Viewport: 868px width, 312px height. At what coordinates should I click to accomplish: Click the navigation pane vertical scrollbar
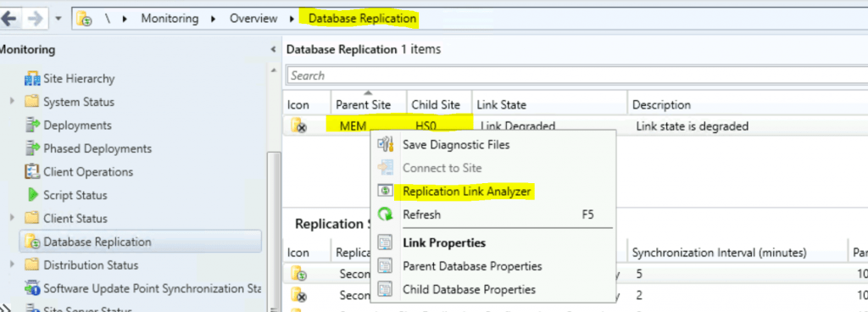tap(274, 232)
